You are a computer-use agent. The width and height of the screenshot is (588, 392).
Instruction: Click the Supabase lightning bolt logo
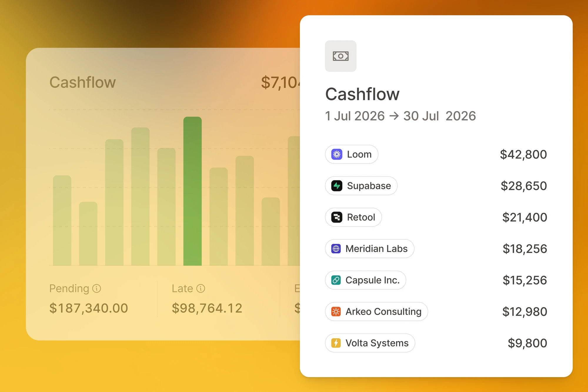(337, 186)
